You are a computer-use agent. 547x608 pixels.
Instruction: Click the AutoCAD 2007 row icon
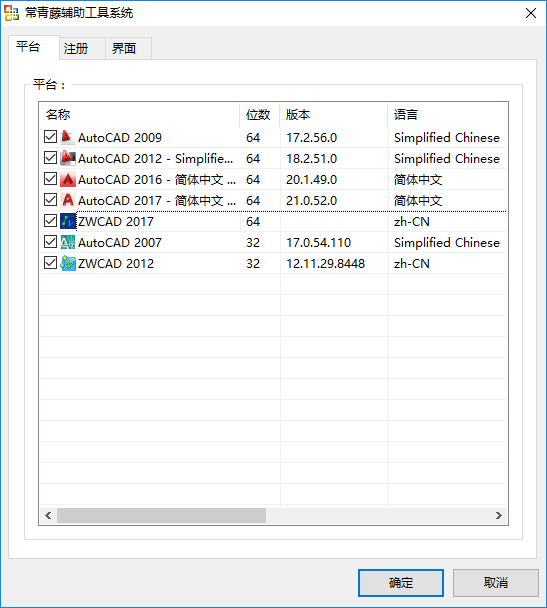68,242
